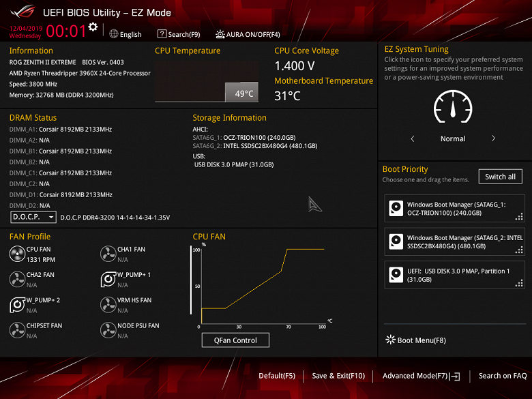Screen dimensions: 532x399
Task: Click the VRM HS FAN icon
Action: (108, 305)
